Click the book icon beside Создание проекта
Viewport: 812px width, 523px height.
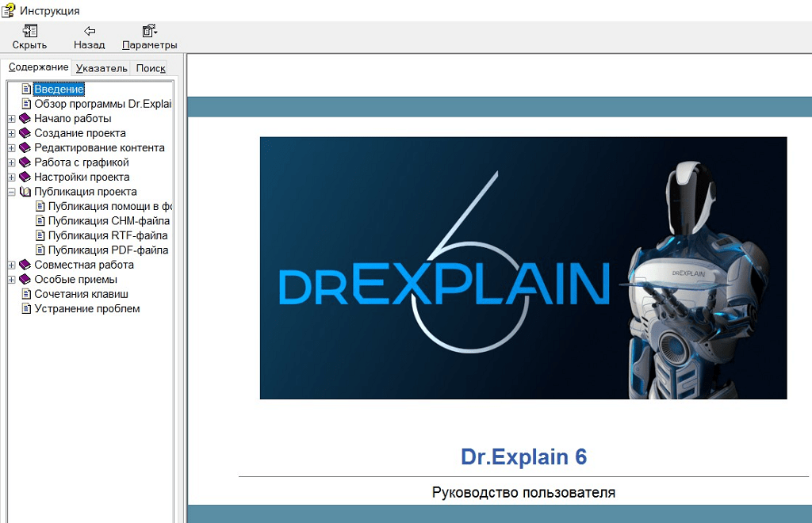click(25, 133)
